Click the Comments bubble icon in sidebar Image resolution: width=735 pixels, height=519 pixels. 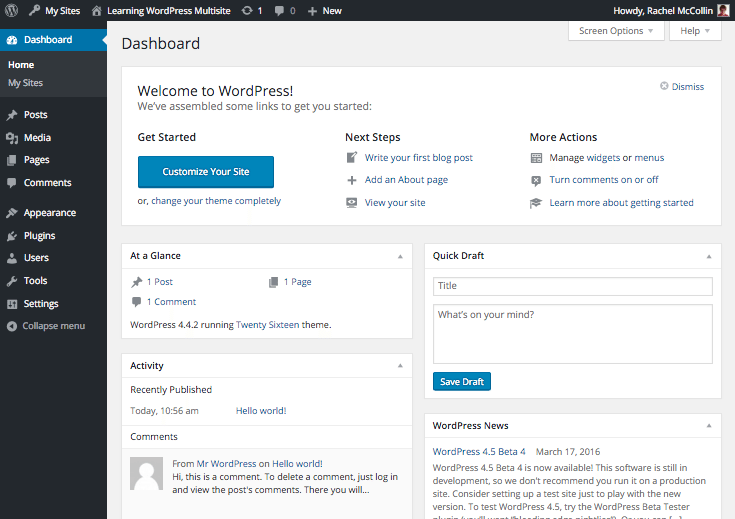[12, 183]
